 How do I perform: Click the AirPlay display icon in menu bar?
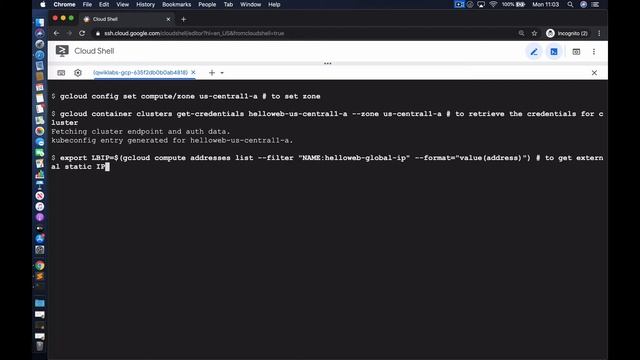pyautogui.click(x=481, y=4)
